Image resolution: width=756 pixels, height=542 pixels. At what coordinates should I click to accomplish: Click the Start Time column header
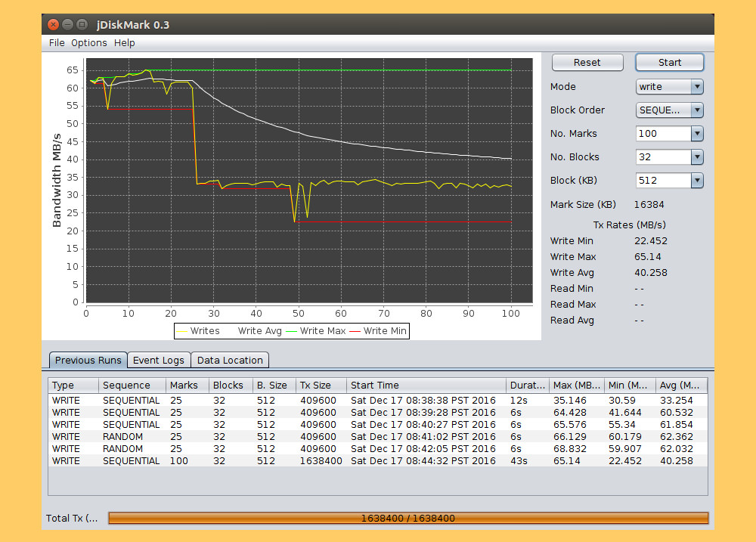tap(426, 386)
